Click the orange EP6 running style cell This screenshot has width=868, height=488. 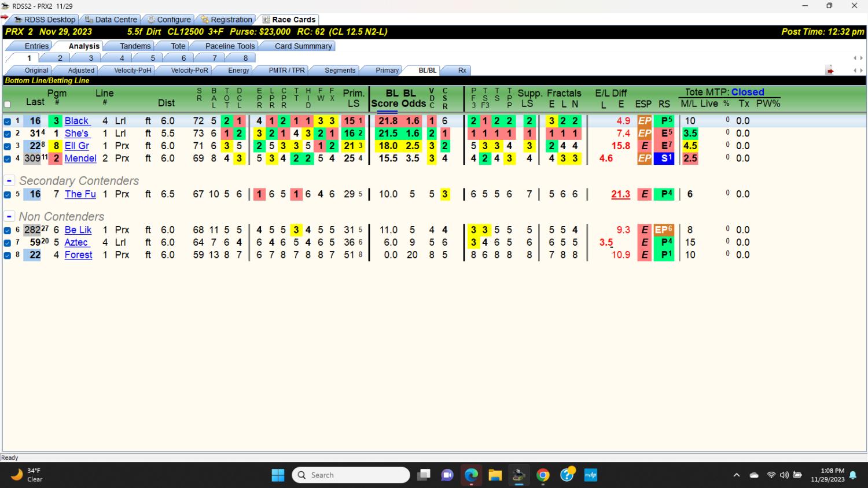[x=664, y=230]
